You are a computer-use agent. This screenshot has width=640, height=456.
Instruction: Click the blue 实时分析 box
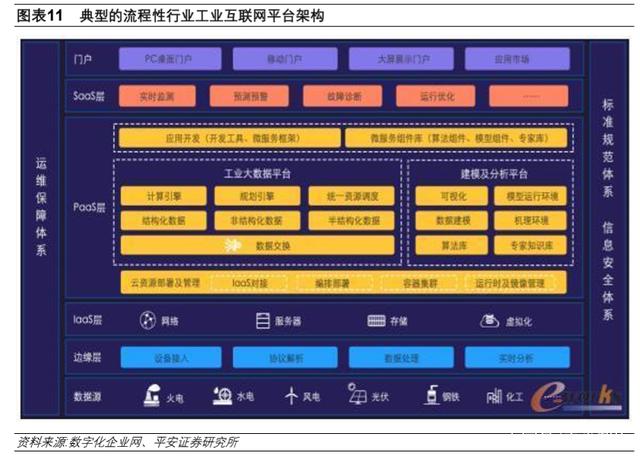coord(517,358)
